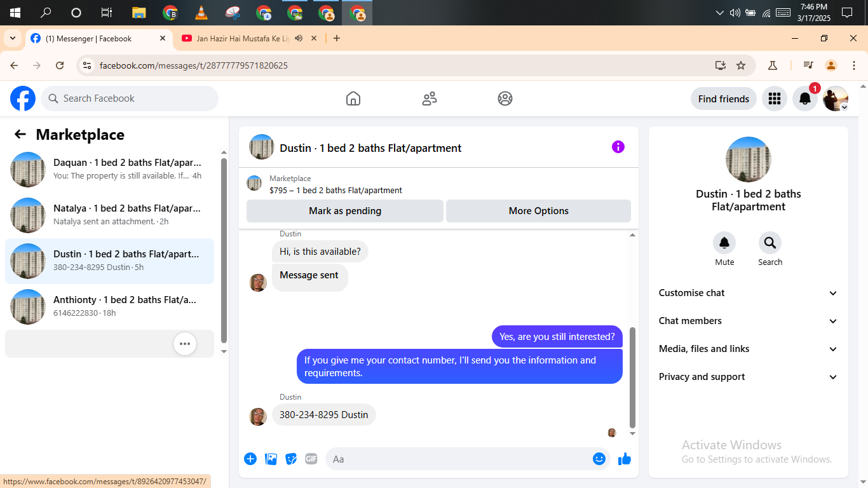The width and height of the screenshot is (868, 488).
Task: Open the notifications bell icon
Action: point(804,98)
